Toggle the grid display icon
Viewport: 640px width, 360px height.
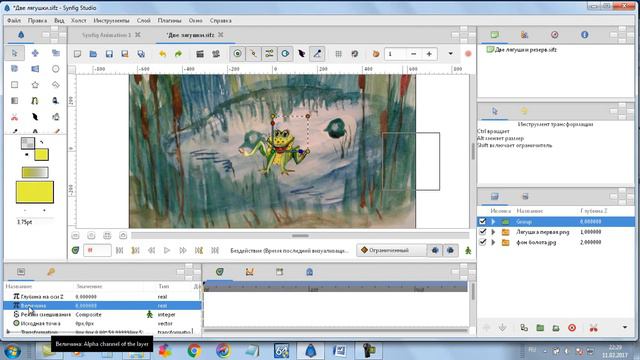tap(338, 54)
